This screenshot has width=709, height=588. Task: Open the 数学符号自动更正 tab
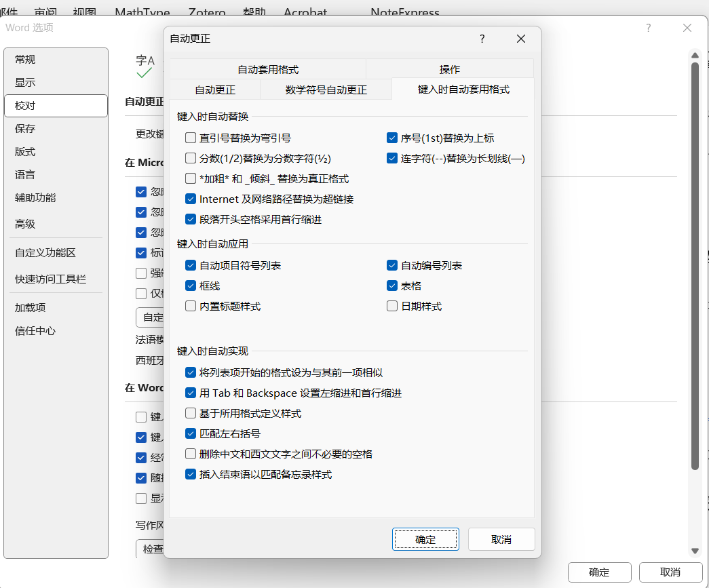326,89
